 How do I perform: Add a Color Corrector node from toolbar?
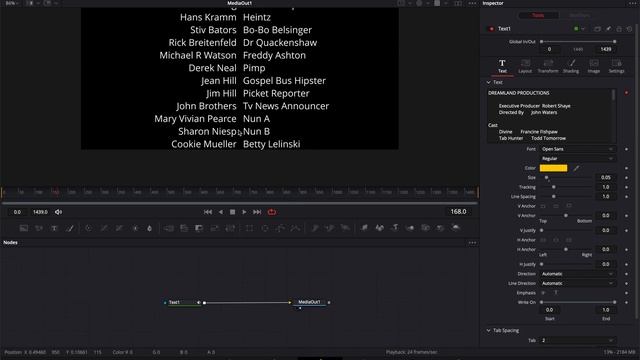coord(88,228)
